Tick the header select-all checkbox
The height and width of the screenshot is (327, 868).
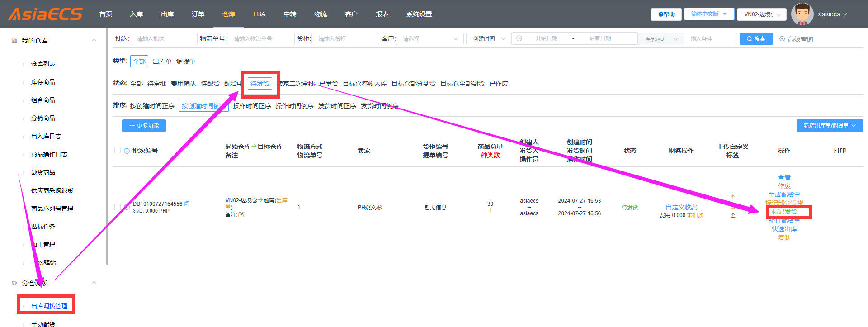coord(118,151)
